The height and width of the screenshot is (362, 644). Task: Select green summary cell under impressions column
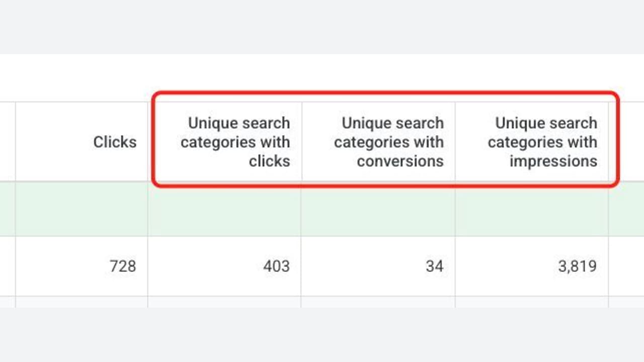[532, 209]
